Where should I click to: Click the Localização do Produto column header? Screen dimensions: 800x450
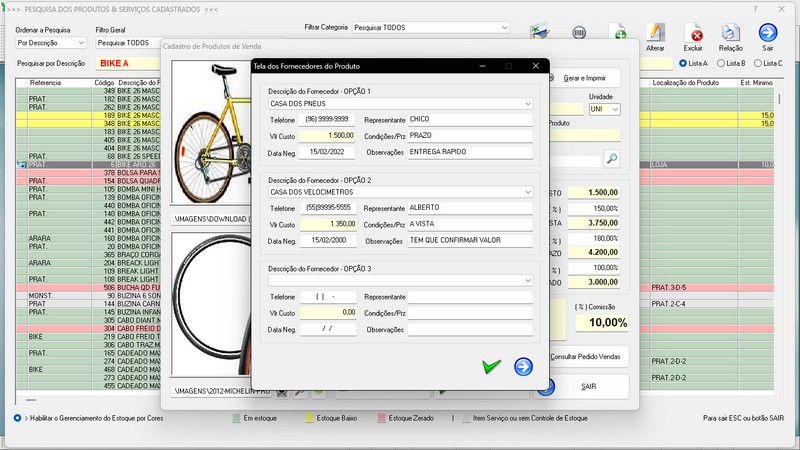pyautogui.click(x=685, y=82)
